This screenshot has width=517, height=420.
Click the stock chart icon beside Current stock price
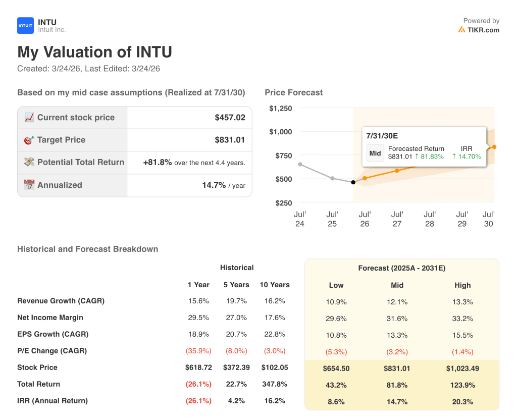(29, 117)
